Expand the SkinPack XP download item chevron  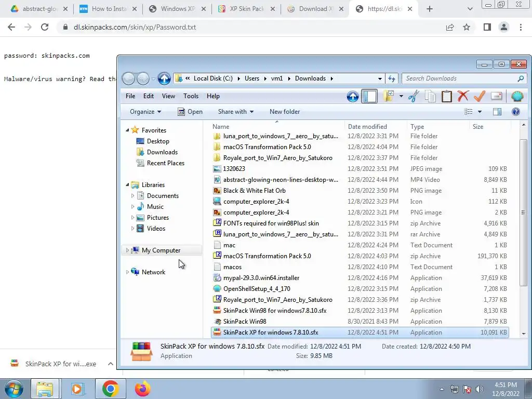[x=110, y=364]
